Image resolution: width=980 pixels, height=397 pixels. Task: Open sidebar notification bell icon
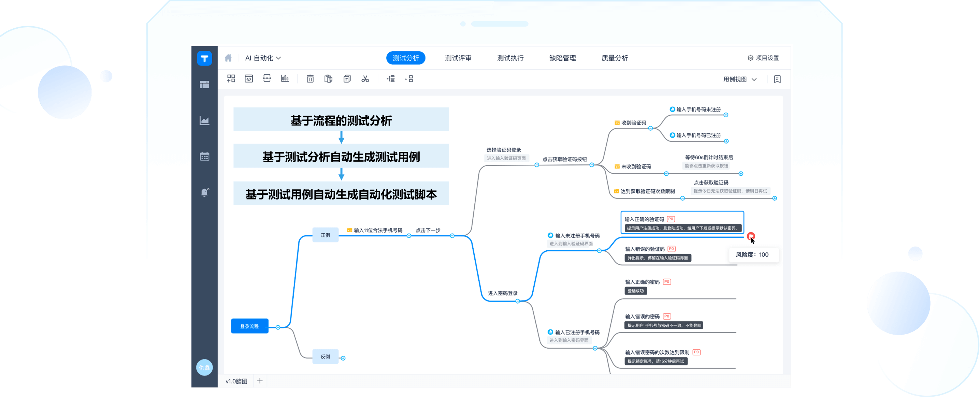pyautogui.click(x=204, y=192)
